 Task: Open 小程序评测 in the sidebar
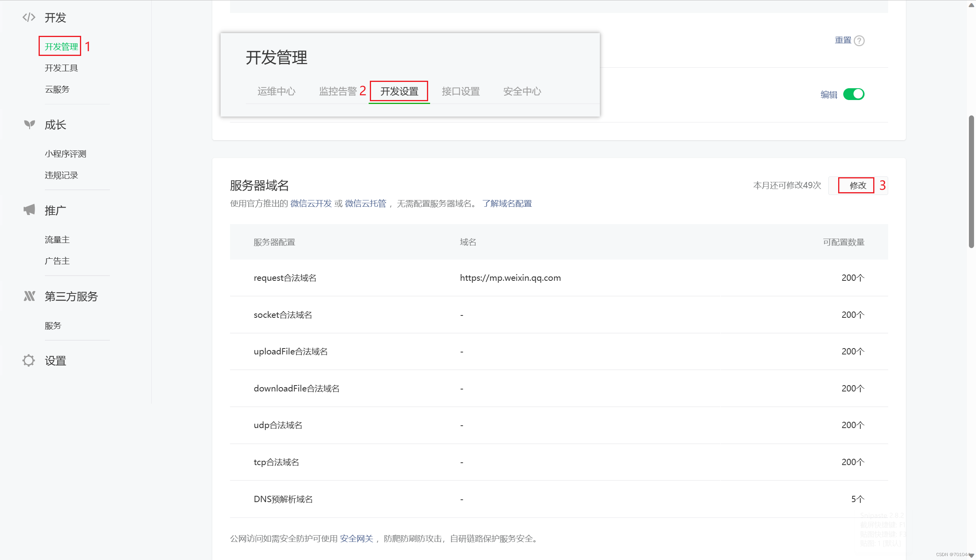tap(65, 154)
